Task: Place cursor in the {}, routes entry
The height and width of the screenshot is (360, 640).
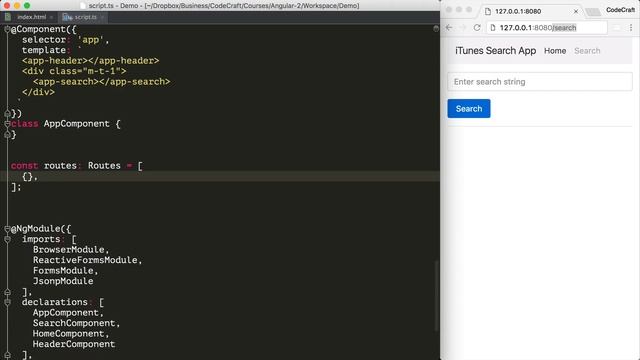Action: click(30, 176)
